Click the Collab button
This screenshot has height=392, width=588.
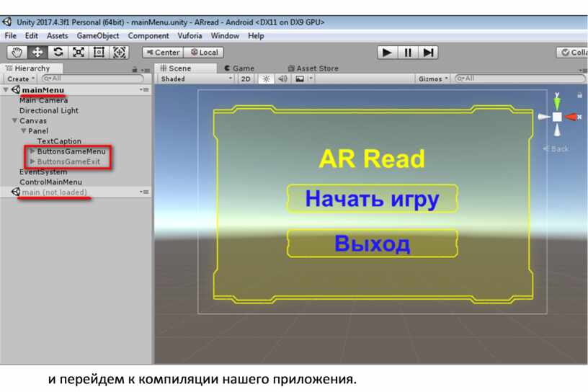tap(573, 53)
